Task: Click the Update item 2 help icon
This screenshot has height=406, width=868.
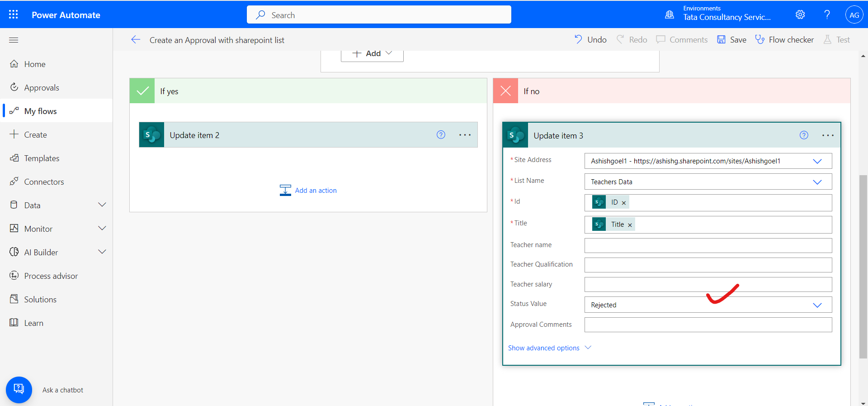Action: (x=441, y=135)
